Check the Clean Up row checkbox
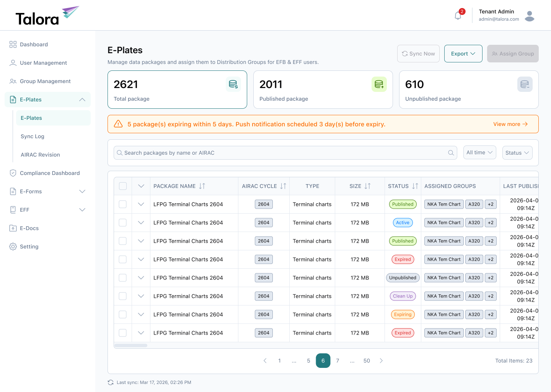The image size is (551, 392). click(x=123, y=296)
